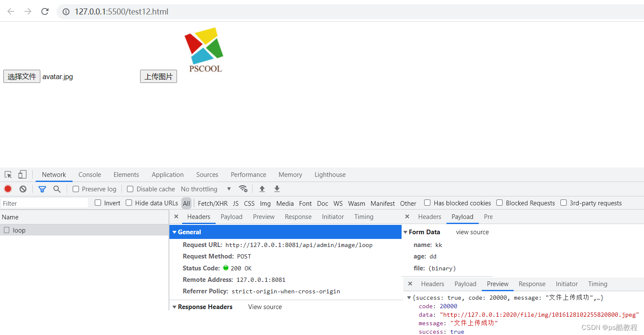Viewport: 644px width, 335px height.
Task: Collapse the General section
Action: 174,232
